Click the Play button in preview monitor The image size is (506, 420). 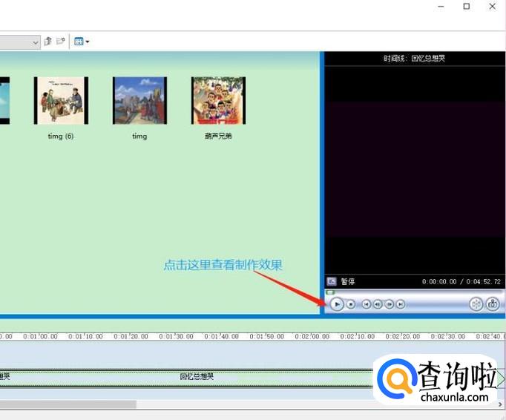[337, 303]
